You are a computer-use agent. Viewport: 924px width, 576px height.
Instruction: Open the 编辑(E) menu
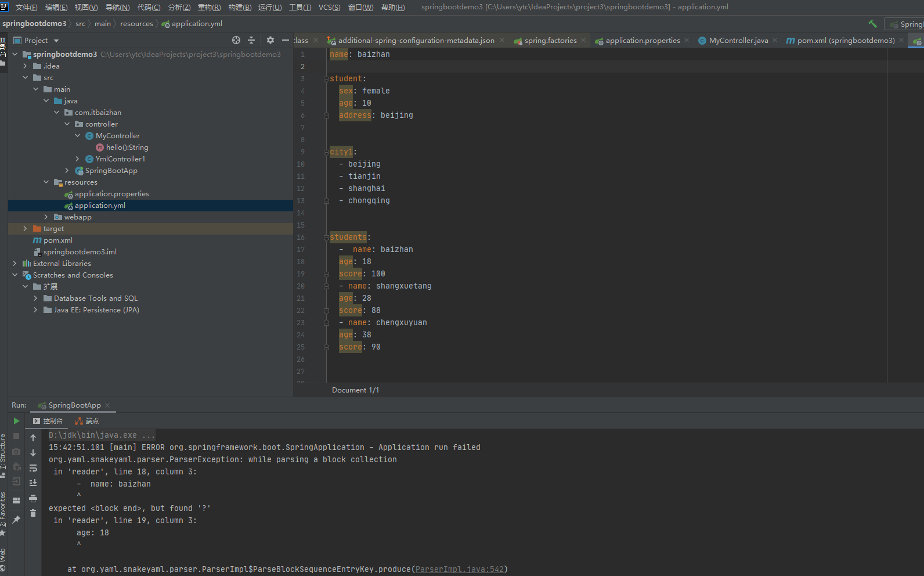[x=56, y=8]
